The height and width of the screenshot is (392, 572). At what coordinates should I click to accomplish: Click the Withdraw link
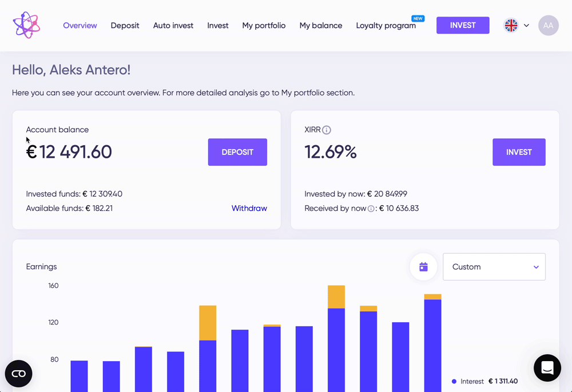tap(249, 209)
